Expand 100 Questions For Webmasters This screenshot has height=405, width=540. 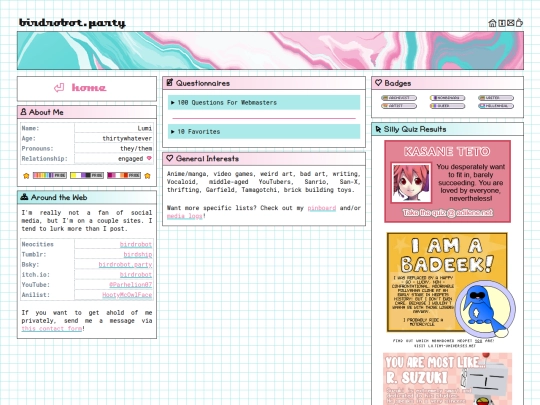(264, 103)
